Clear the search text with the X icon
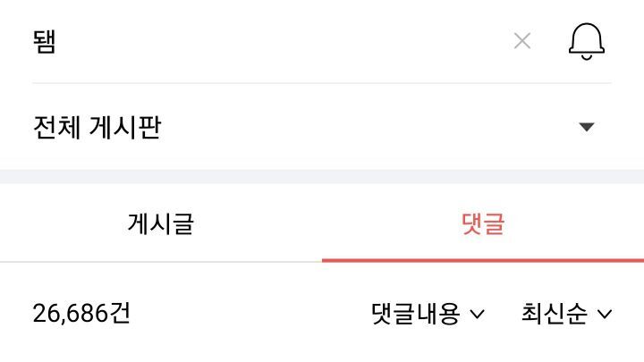The width and height of the screenshot is (644, 362). (522, 40)
